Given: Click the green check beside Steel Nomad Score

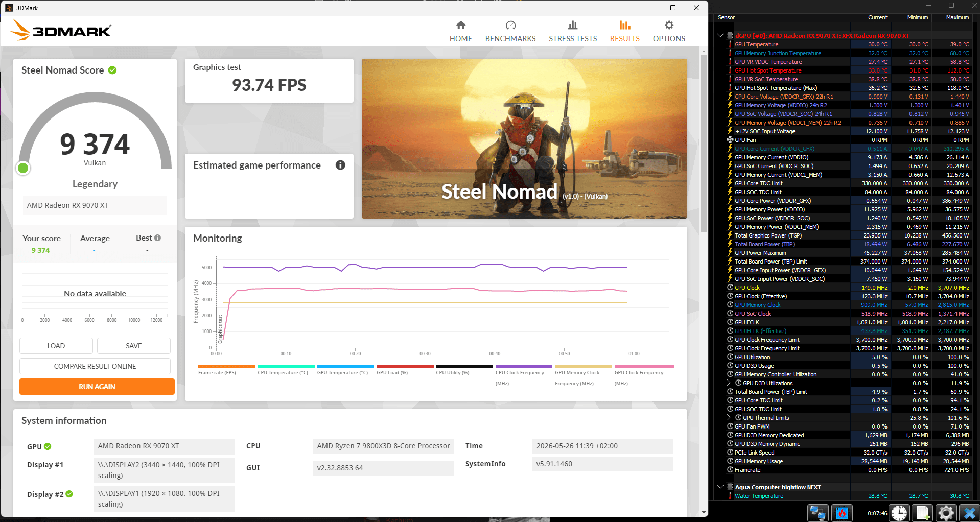Looking at the screenshot, I should [x=112, y=70].
